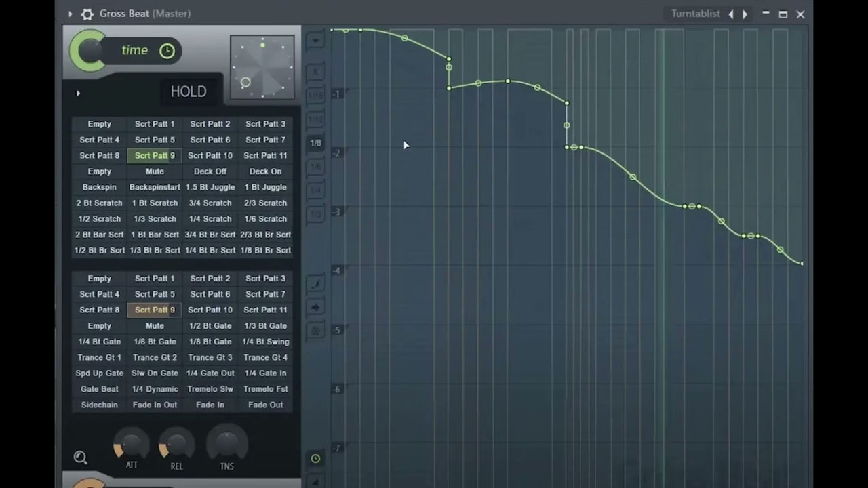The height and width of the screenshot is (488, 868).
Task: Click the right arrow icon in envelope toolbar
Action: [315, 308]
